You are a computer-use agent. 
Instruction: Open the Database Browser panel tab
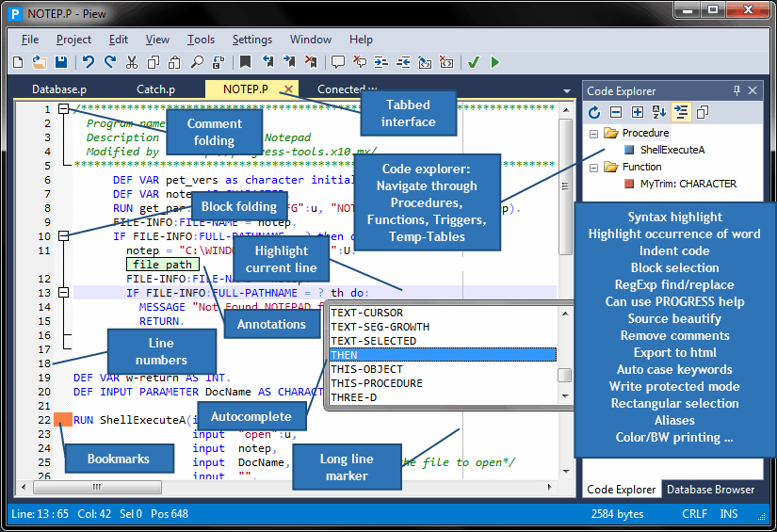(710, 490)
